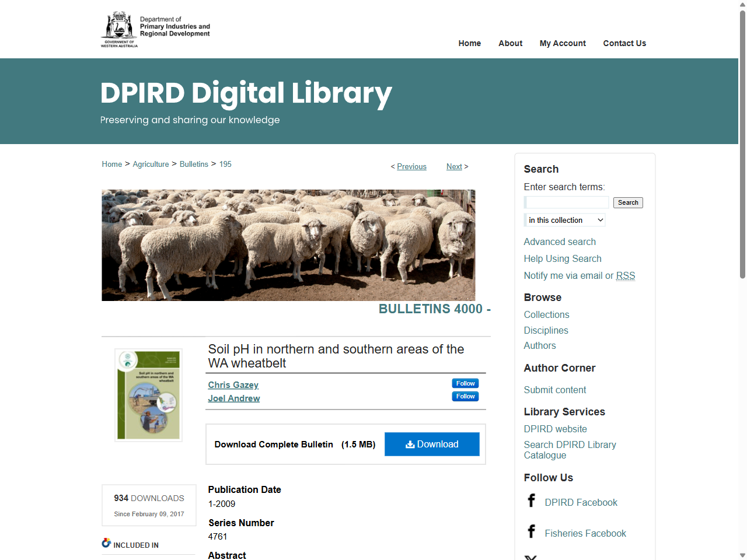Click inside the search terms input field
The width and height of the screenshot is (747, 560).
pos(566,202)
